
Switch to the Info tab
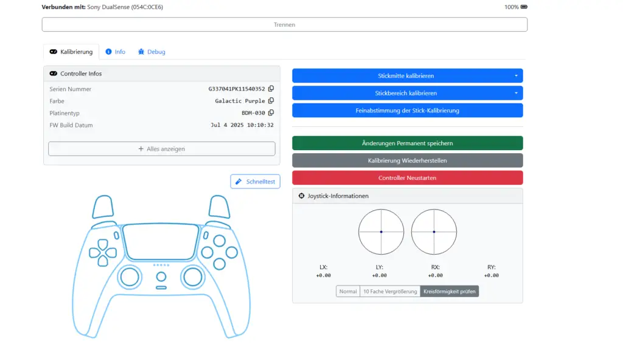tap(116, 52)
